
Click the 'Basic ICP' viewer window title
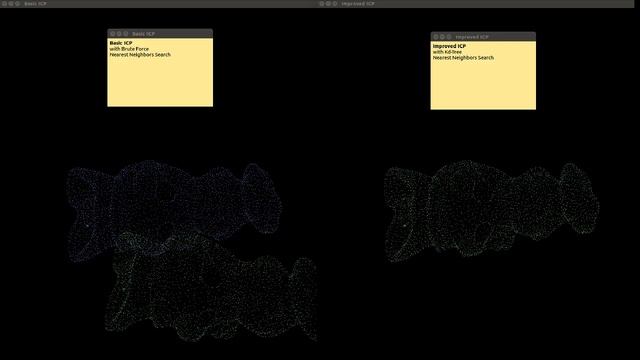(35, 4)
